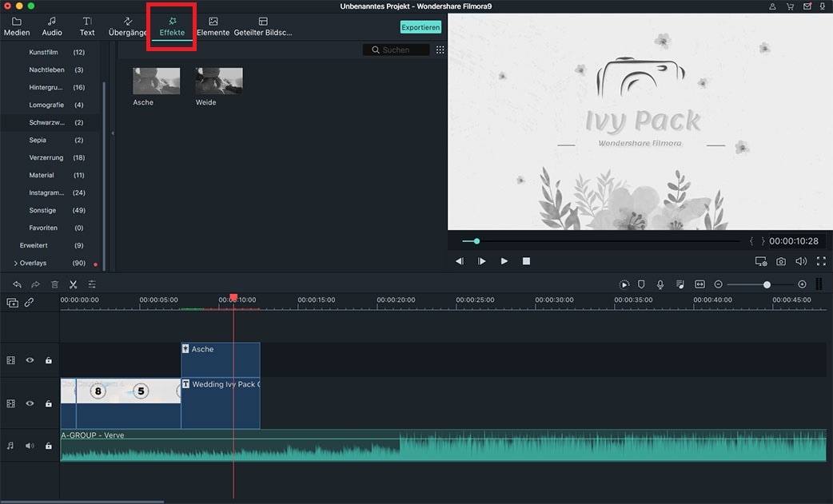Viewport: 833px width, 504px height.
Task: Open the Text tab
Action: point(87,26)
